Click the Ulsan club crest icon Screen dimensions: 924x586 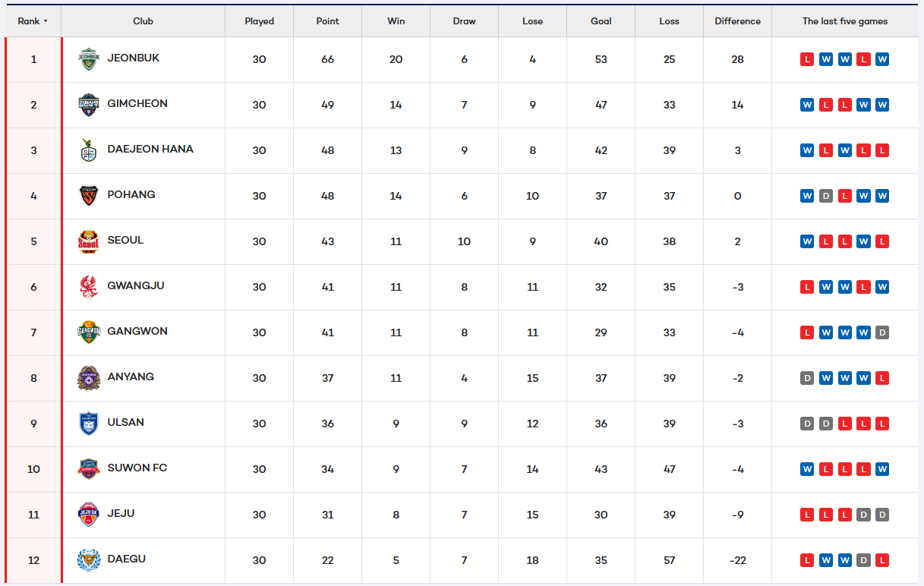click(x=89, y=424)
